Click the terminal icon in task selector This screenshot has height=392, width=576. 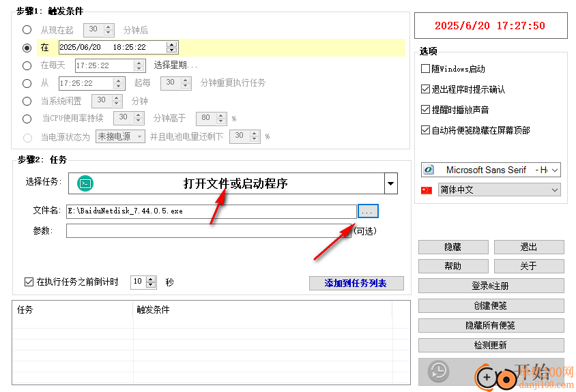tap(85, 183)
